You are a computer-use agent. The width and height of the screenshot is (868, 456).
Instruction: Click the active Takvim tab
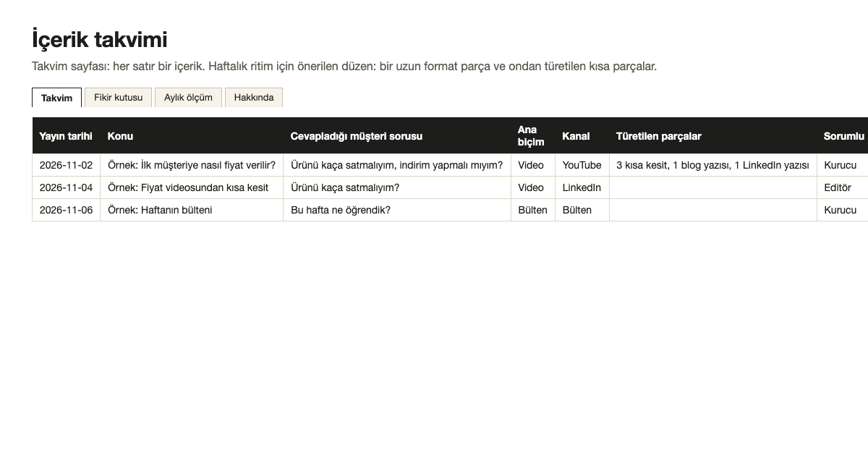56,98
